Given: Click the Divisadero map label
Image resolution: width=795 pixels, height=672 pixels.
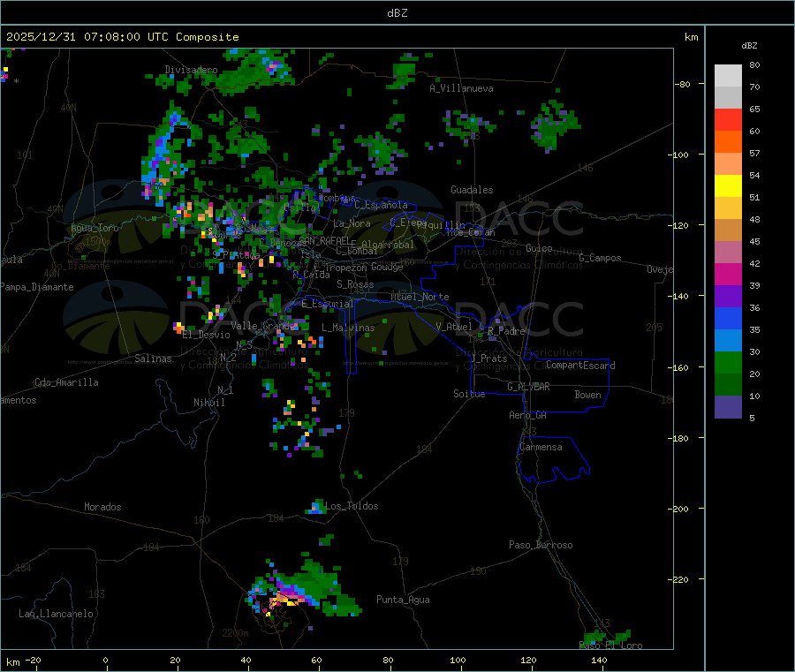Looking at the screenshot, I should 191,70.
